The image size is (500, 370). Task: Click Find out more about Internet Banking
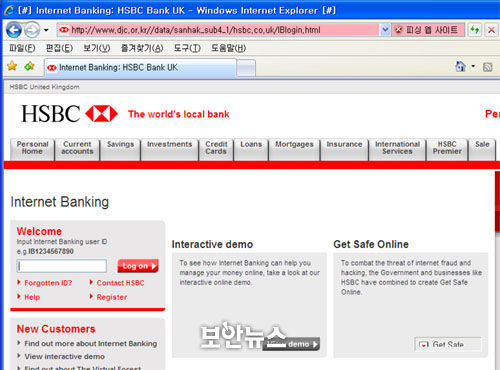(x=90, y=343)
